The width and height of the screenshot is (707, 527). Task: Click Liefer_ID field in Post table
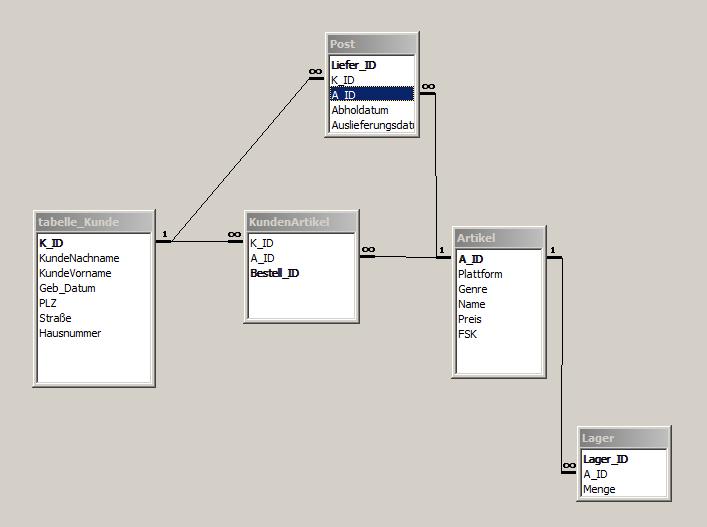coord(372,65)
